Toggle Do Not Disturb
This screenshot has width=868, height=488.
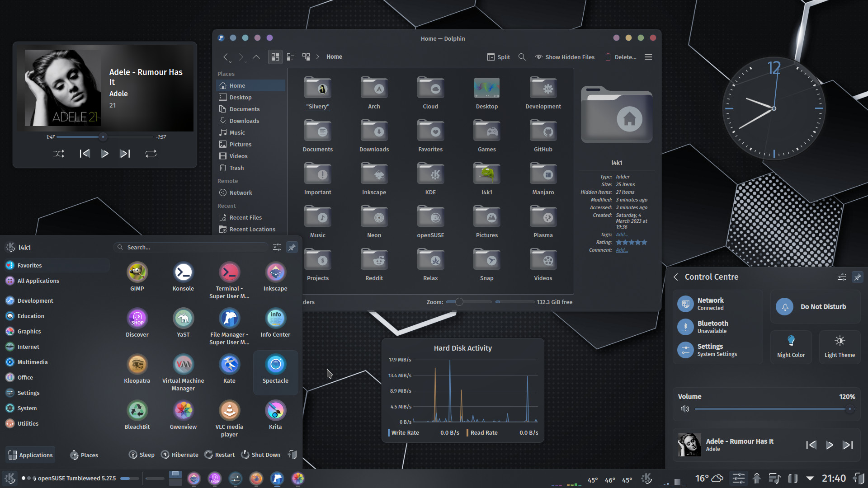(x=815, y=307)
